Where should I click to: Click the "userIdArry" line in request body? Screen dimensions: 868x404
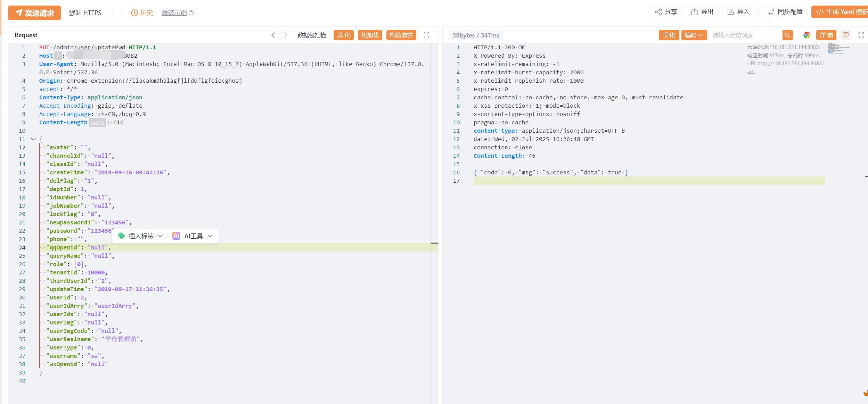(x=92, y=306)
